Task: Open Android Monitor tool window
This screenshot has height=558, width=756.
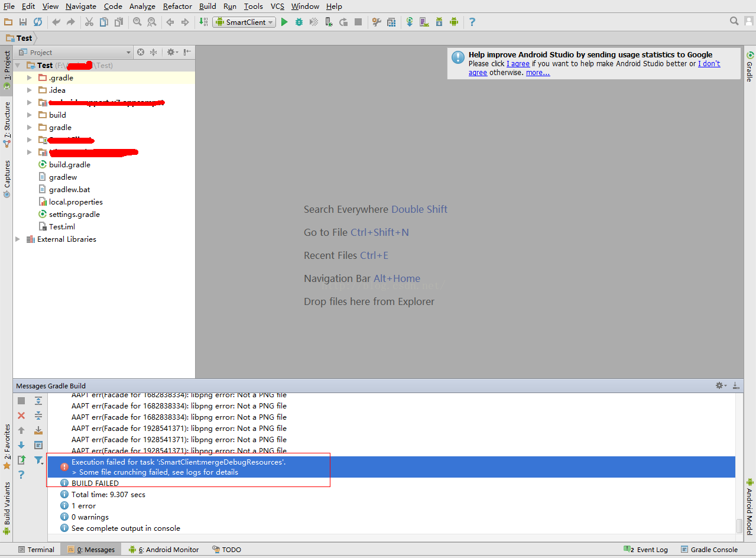Action: pyautogui.click(x=164, y=550)
